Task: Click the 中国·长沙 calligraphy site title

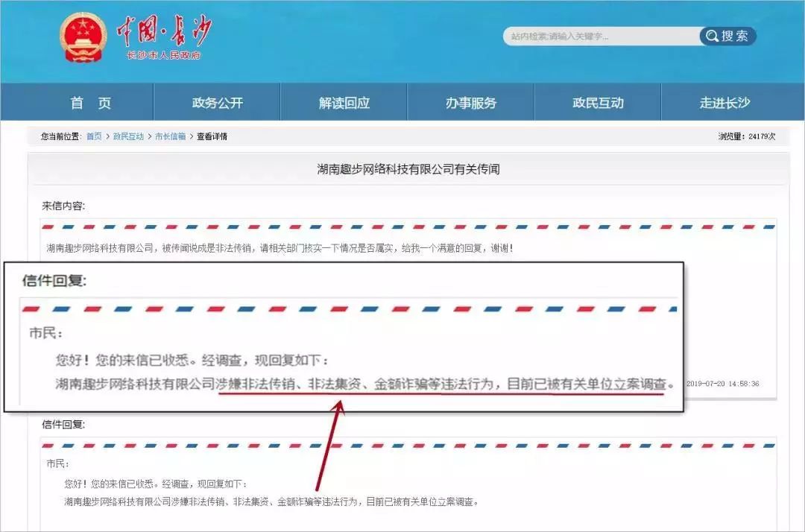Action: coord(163,32)
